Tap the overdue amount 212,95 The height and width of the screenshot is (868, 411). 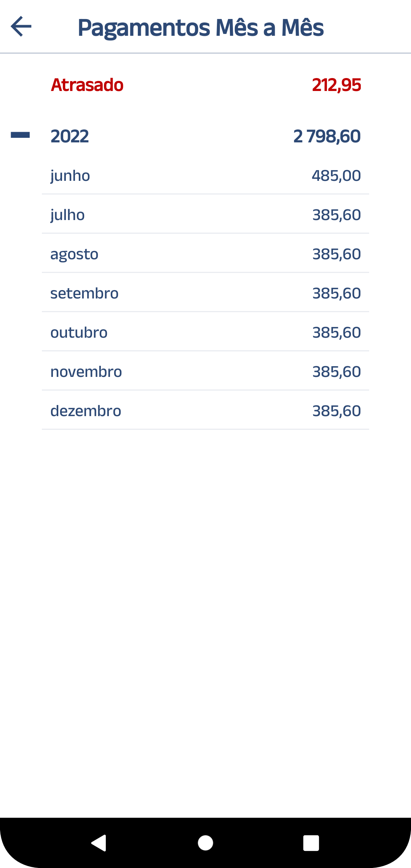[x=336, y=85]
